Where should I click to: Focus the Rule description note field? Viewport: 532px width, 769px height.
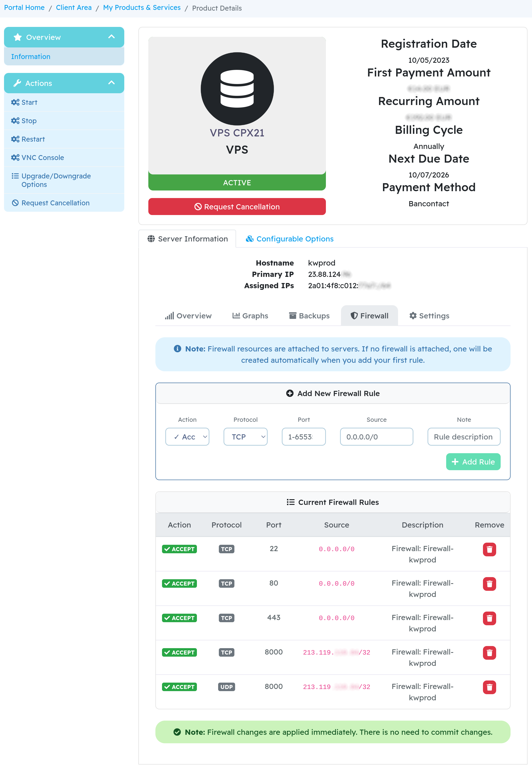click(464, 437)
